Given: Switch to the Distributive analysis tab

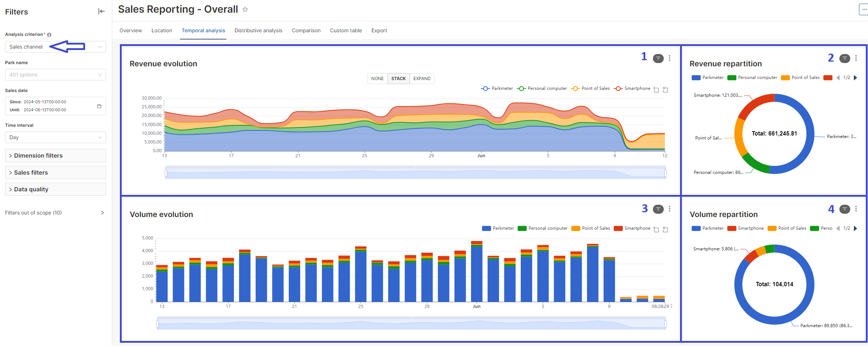Looking at the screenshot, I should coord(258,30).
